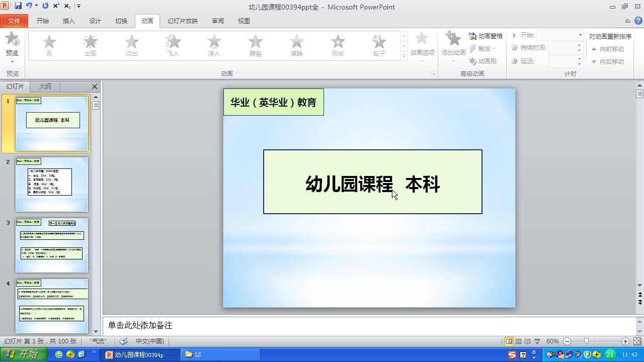
Task: Click the 预览 (Preview) animation star icon
Action: (x=12, y=39)
